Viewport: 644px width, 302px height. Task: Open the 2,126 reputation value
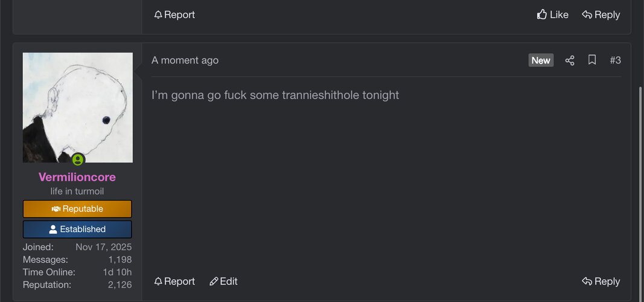click(x=120, y=284)
